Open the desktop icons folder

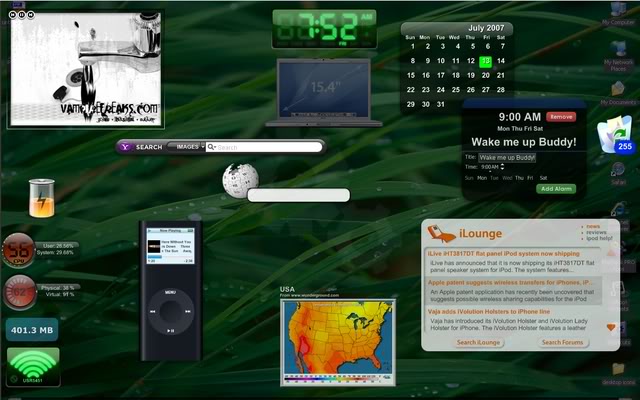click(618, 374)
